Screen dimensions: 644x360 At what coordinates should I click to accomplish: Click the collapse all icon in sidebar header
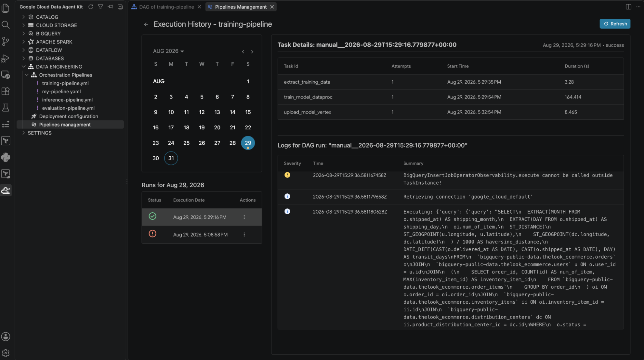point(120,7)
